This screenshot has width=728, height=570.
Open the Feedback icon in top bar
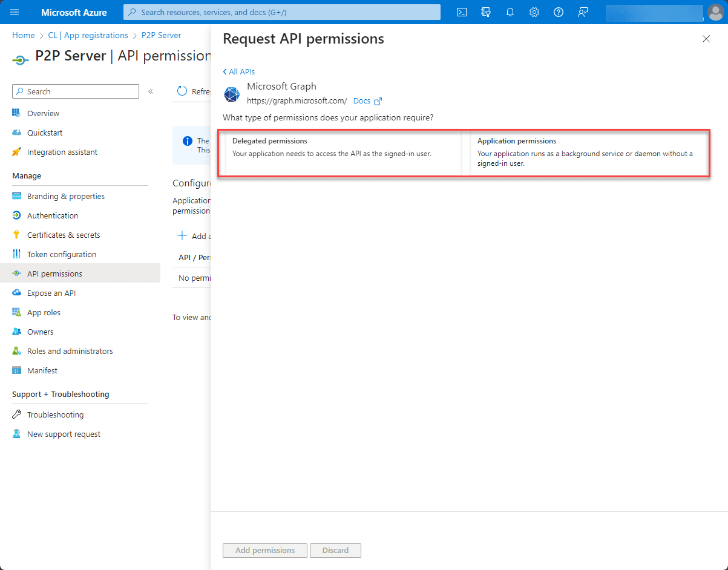583,12
